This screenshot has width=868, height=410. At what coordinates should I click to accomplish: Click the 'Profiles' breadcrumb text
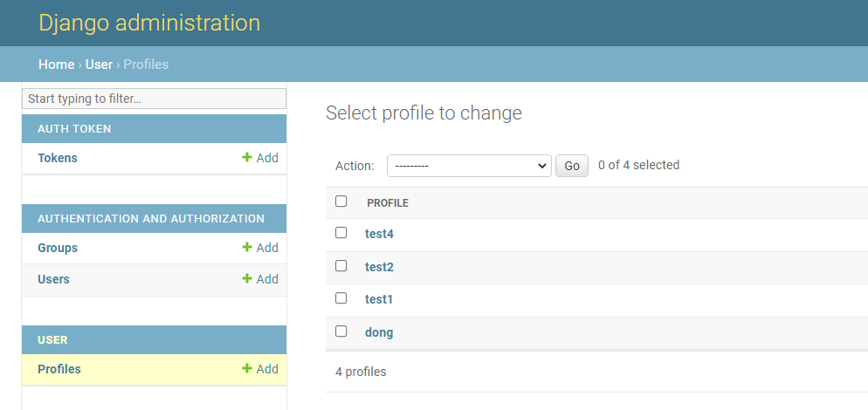[146, 65]
